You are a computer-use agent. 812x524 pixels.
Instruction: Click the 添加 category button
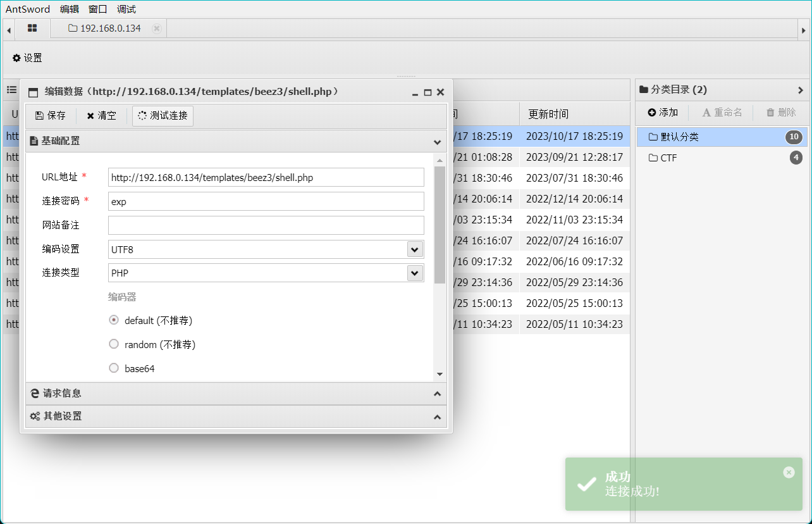[x=663, y=113]
